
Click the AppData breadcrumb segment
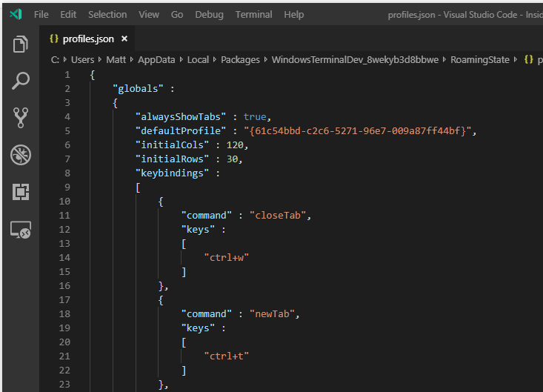[x=154, y=59]
